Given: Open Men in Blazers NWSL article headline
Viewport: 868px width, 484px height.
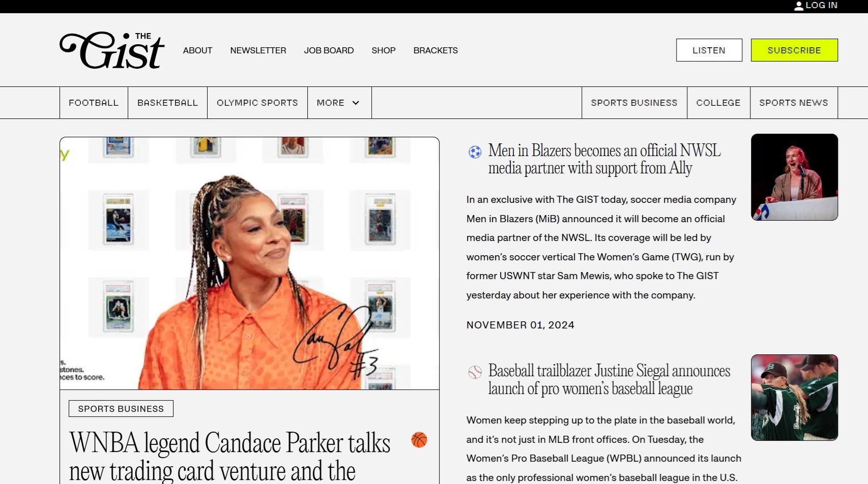Looking at the screenshot, I should pos(604,159).
